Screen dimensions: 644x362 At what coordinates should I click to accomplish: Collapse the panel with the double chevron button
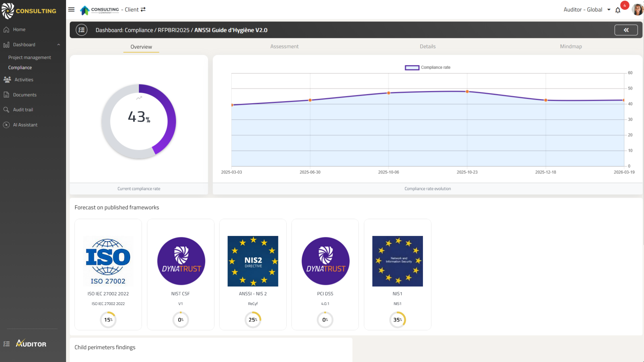click(x=626, y=30)
